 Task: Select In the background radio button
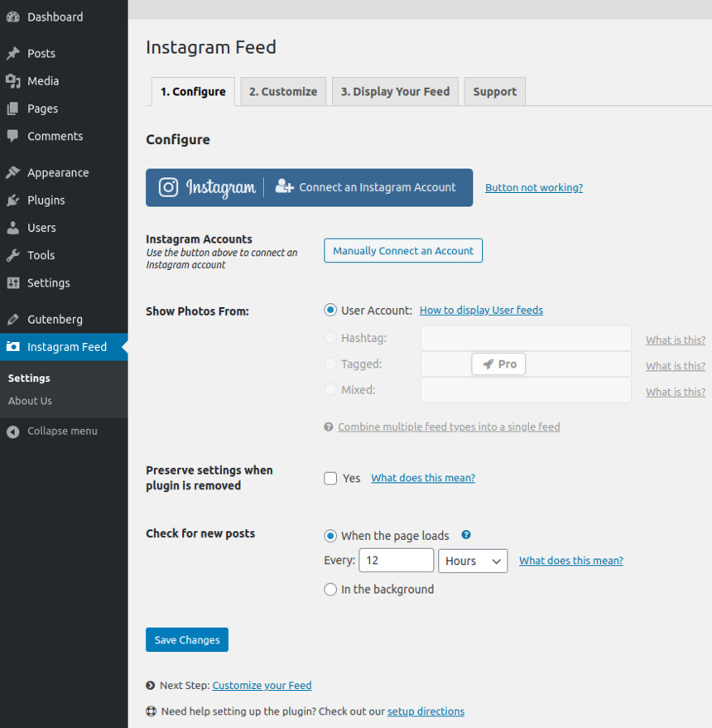coord(330,589)
